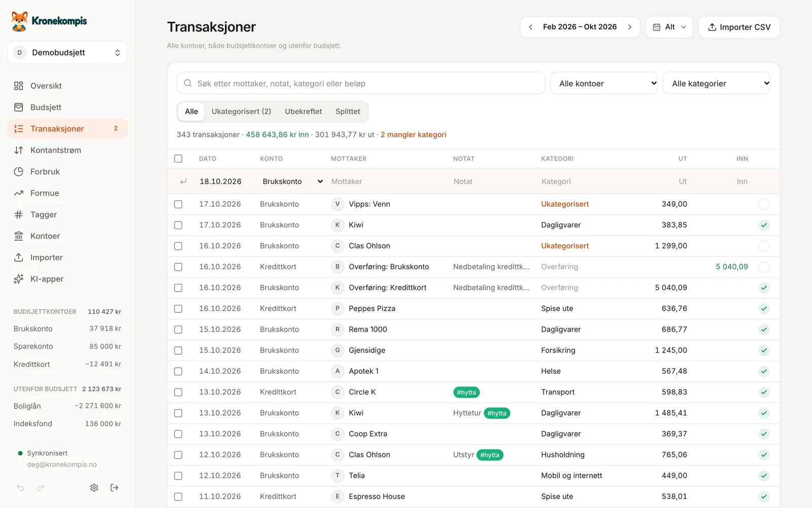Toggle confirmed status for Vipps: Venn
This screenshot has height=508, width=812.
click(x=764, y=204)
